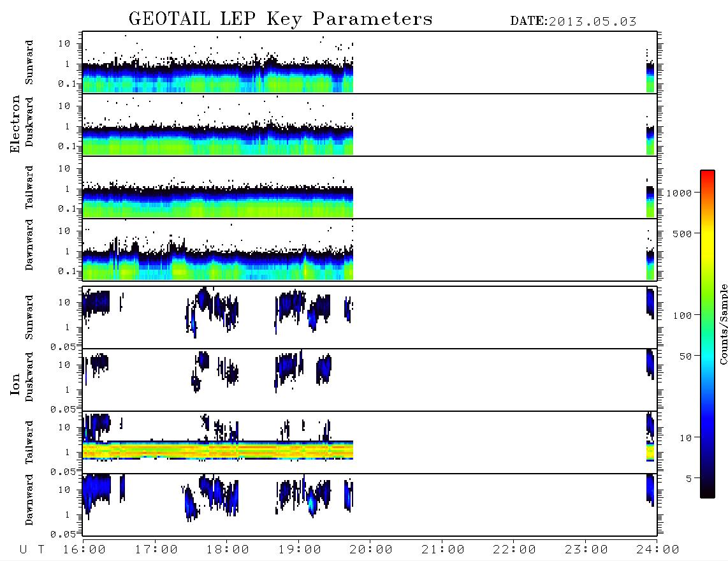Click the U T axis label
Viewport: 728px width, 561px height.
32,550
